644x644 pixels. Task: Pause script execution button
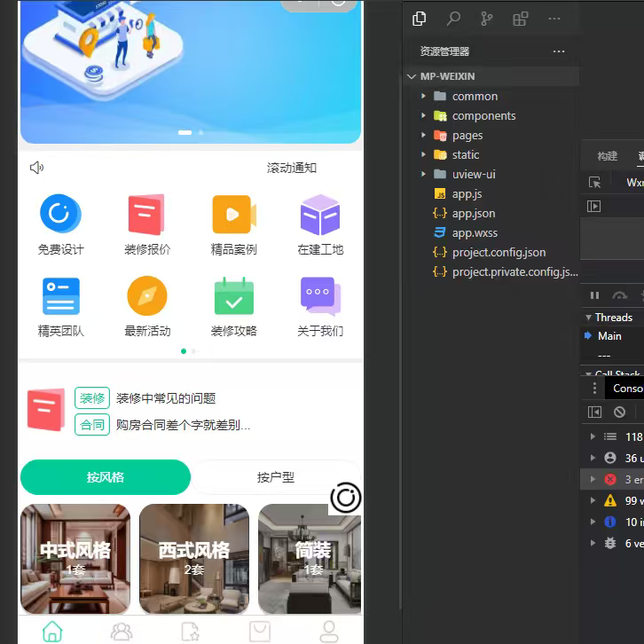click(x=594, y=295)
